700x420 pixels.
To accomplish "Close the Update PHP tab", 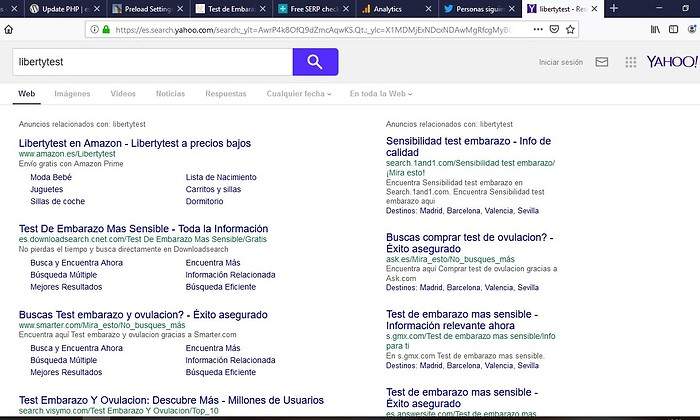I will coord(97,8).
